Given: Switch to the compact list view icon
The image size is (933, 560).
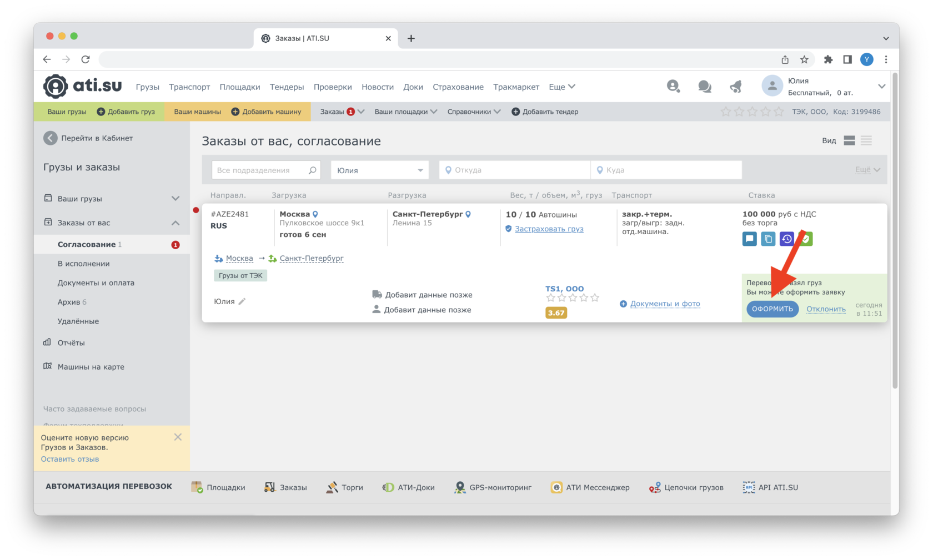Looking at the screenshot, I should click(866, 140).
